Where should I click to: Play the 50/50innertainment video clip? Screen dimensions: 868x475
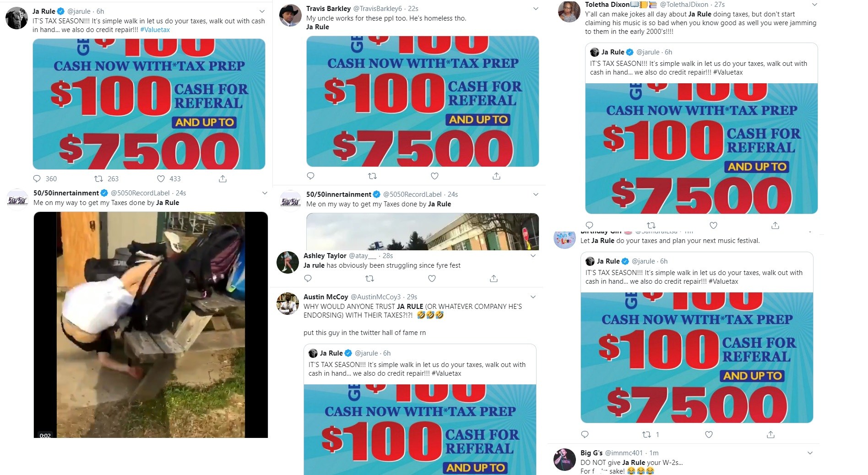click(151, 325)
